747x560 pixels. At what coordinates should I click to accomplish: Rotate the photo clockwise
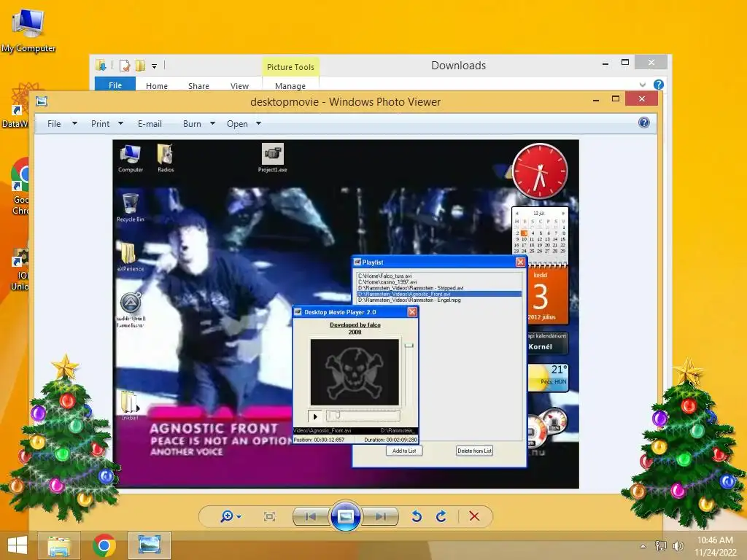[441, 517]
